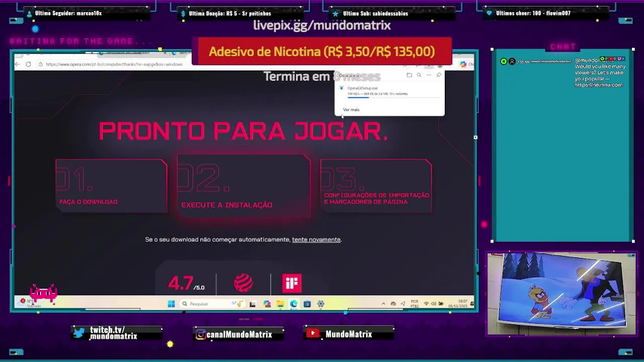This screenshot has width=644, height=362.
Task: Click the Wi-Fi network tray icon
Action: coord(426,304)
